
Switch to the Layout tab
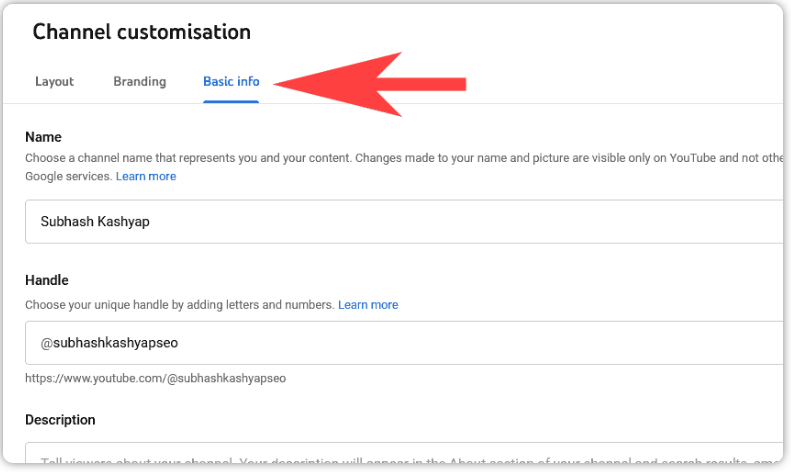pos(54,82)
